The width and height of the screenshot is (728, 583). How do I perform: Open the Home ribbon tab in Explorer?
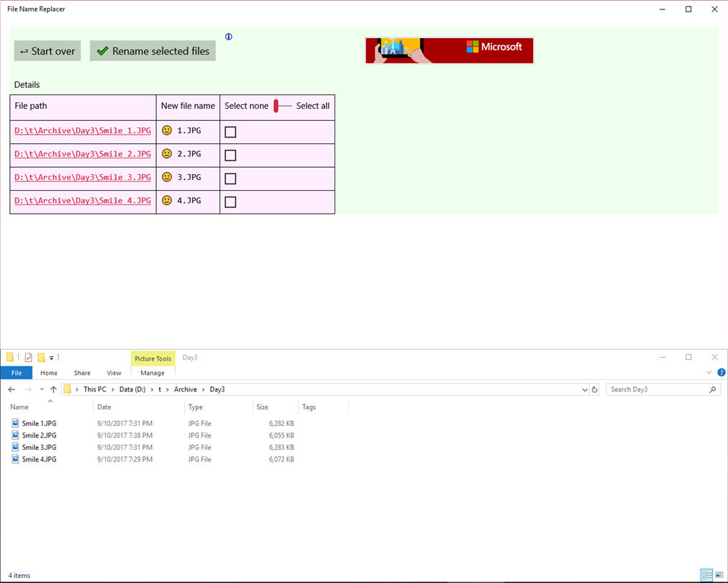49,373
